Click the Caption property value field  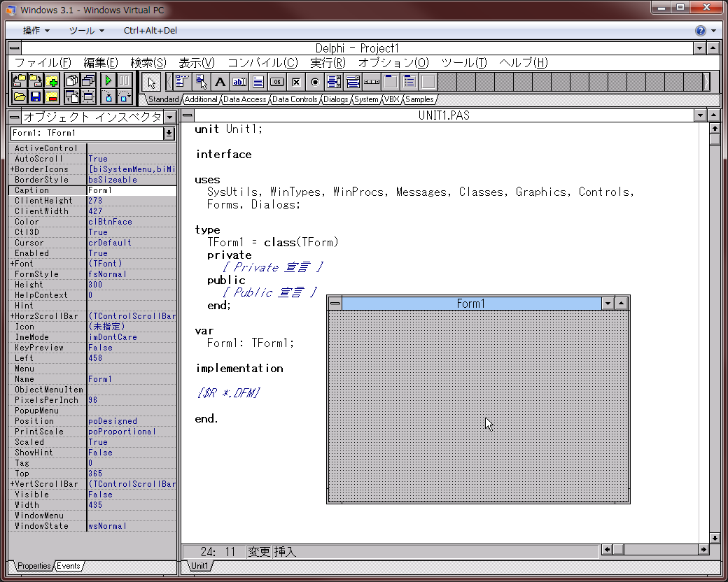point(131,190)
